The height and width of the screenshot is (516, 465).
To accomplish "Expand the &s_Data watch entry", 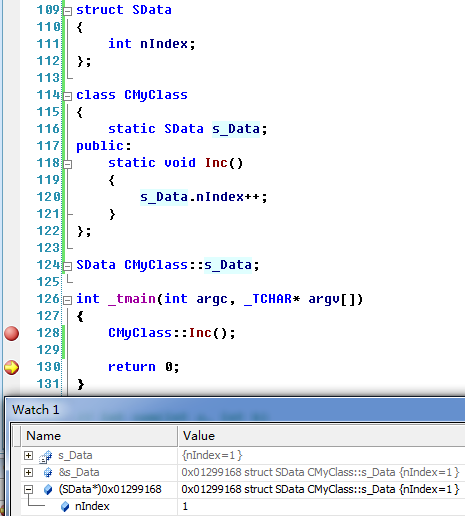I will (29, 472).
